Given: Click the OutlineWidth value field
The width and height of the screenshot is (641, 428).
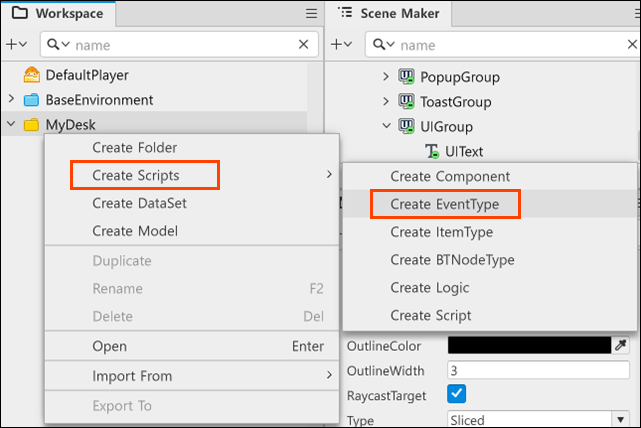Looking at the screenshot, I should coord(538,370).
